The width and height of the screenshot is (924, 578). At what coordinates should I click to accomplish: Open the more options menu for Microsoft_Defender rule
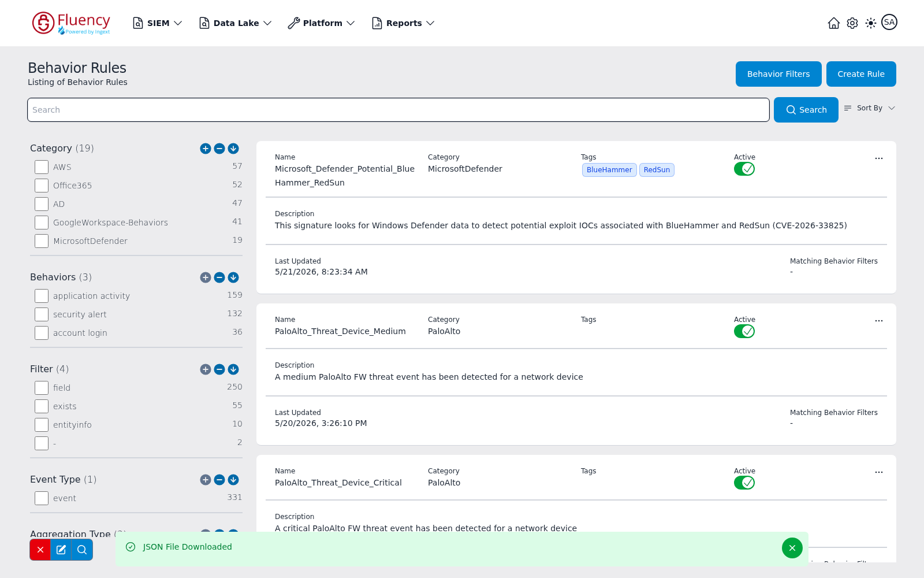tap(879, 158)
